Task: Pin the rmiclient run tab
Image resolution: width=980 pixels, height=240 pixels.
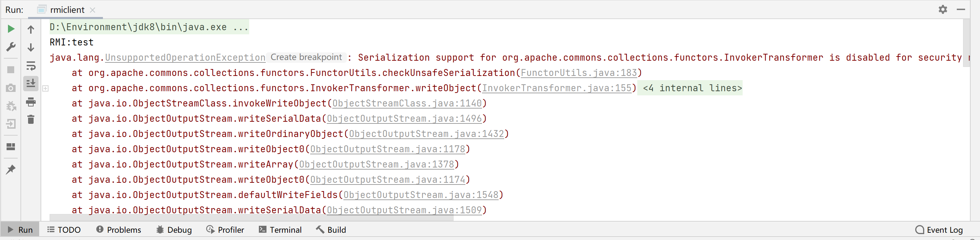Action: point(11,170)
